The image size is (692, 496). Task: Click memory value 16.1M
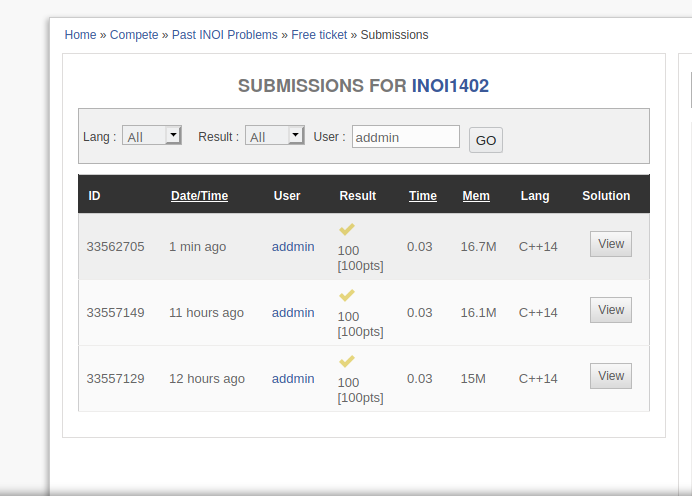click(x=478, y=313)
